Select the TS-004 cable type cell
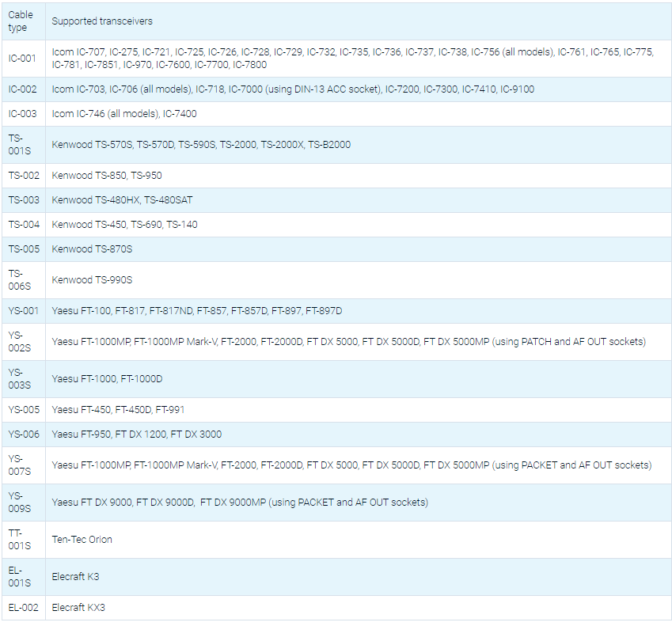The width and height of the screenshot is (672, 626). (x=24, y=225)
